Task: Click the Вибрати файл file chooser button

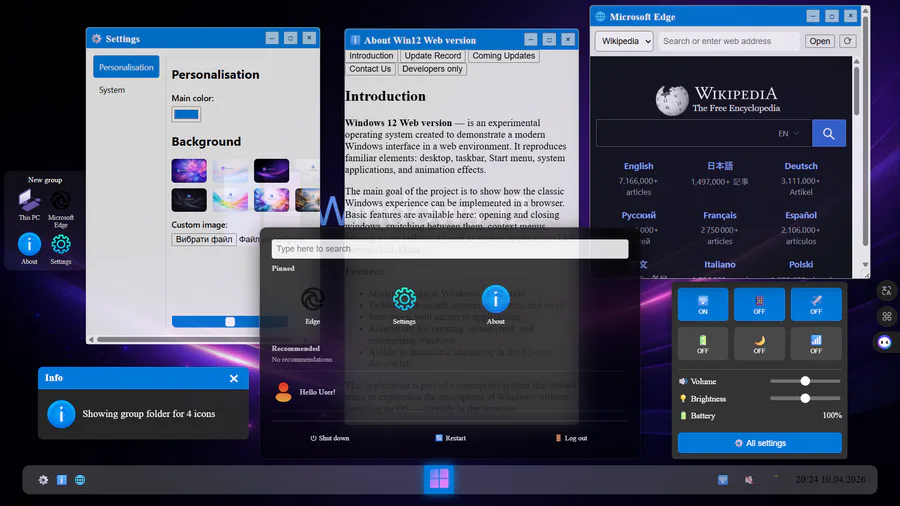Action: tap(204, 239)
